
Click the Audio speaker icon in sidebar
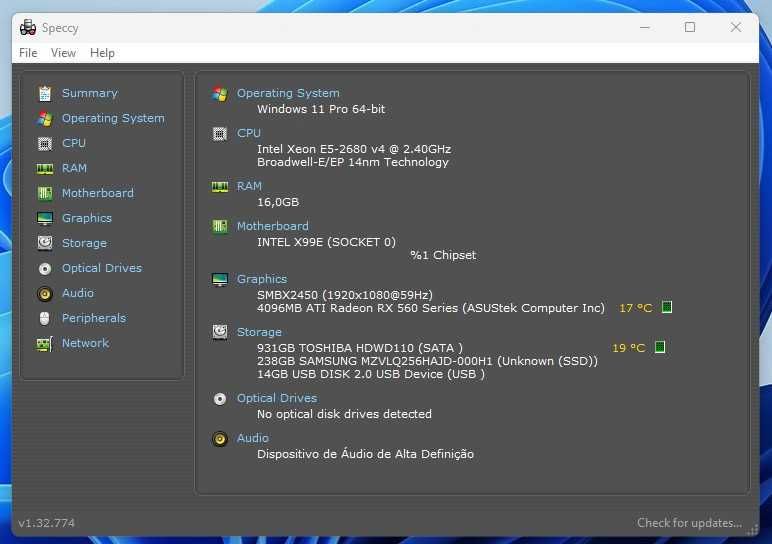point(45,293)
